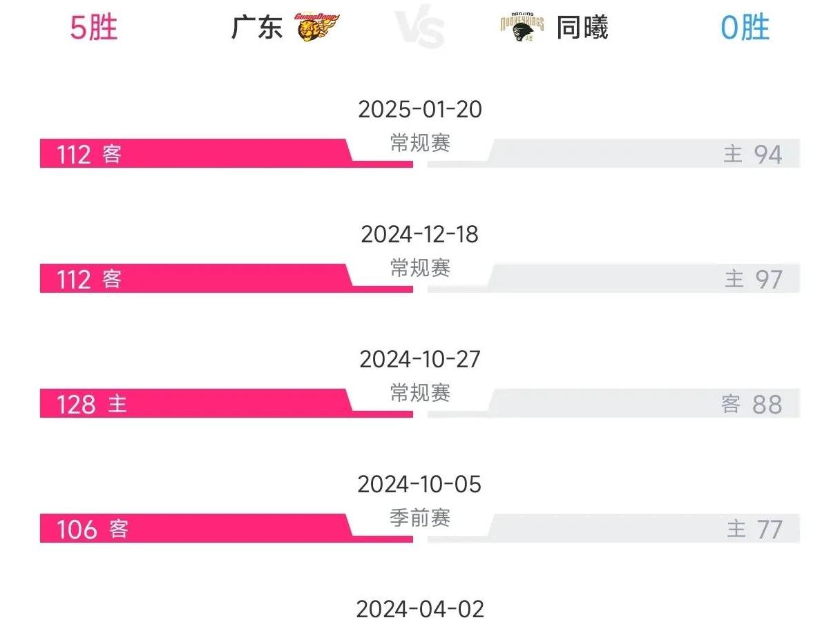Click the 5胜 win count
Image resolution: width=840 pixels, height=629 pixels.
pos(94,28)
